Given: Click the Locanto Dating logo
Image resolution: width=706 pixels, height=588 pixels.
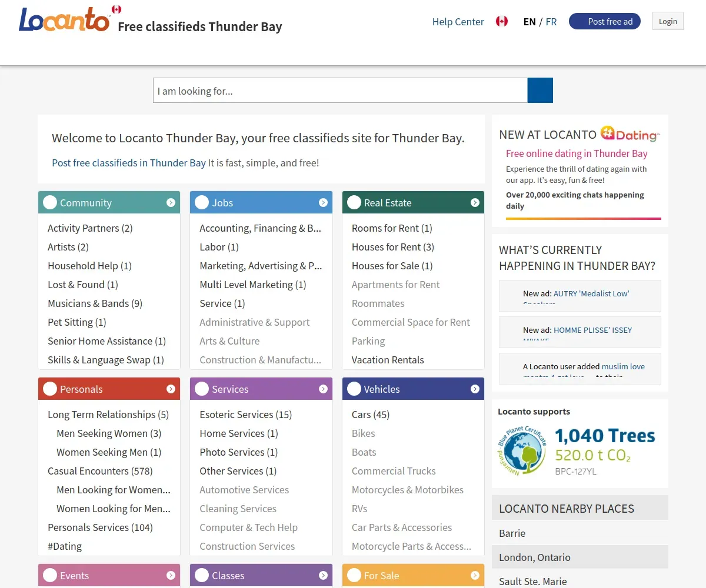Looking at the screenshot, I should point(630,134).
